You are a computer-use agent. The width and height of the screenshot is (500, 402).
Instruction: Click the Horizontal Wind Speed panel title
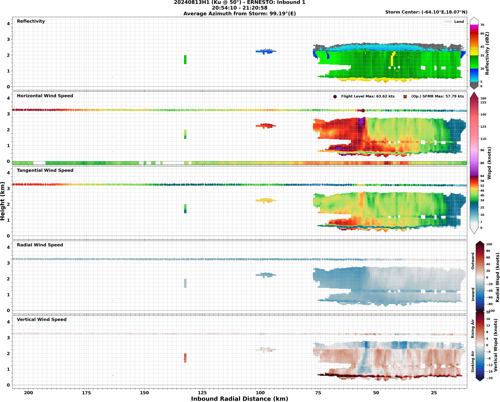[x=45, y=96]
